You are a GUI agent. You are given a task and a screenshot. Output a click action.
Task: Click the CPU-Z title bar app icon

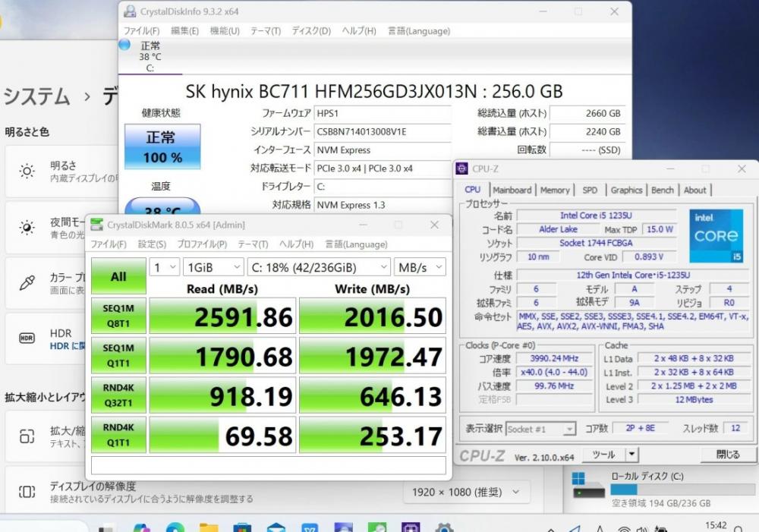click(x=461, y=168)
